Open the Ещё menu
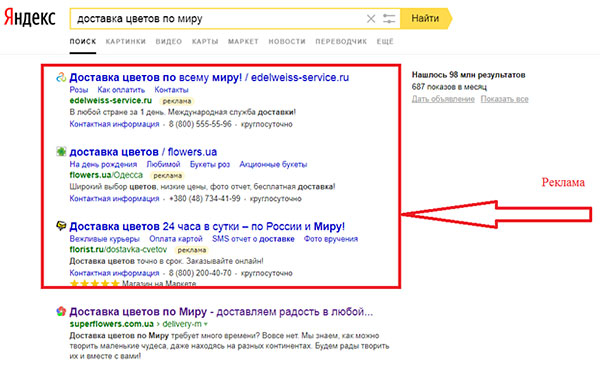600x366 pixels. (x=385, y=41)
